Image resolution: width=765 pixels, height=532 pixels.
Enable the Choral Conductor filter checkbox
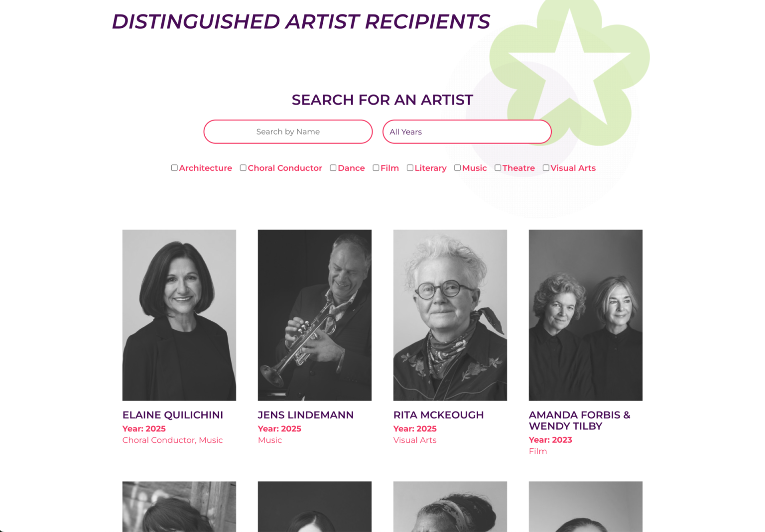click(243, 168)
